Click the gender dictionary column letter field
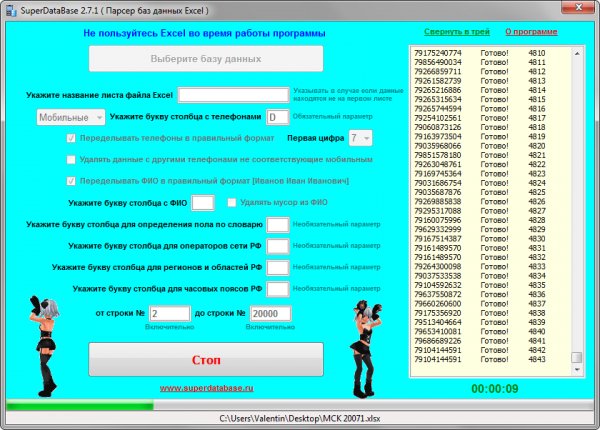 [278, 225]
